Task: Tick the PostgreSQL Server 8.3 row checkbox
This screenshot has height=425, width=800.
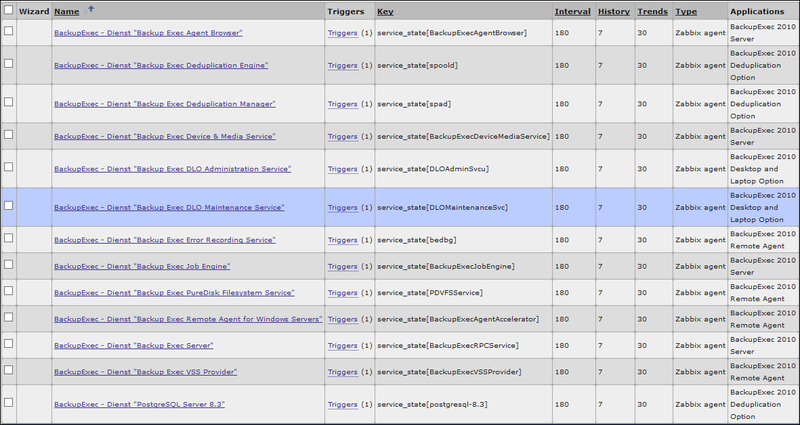Action: pyautogui.click(x=9, y=403)
